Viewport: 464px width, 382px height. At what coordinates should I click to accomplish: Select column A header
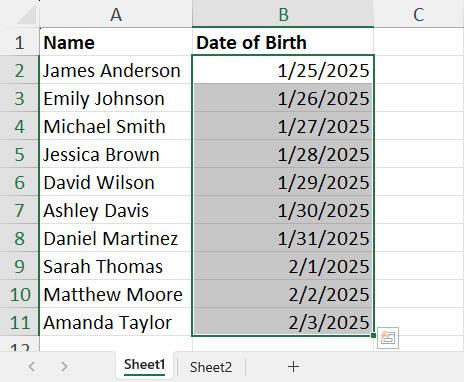tap(116, 14)
